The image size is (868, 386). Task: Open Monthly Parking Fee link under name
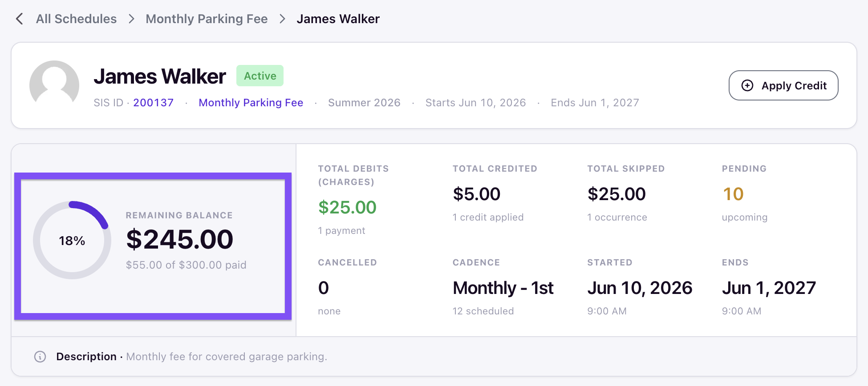(251, 103)
